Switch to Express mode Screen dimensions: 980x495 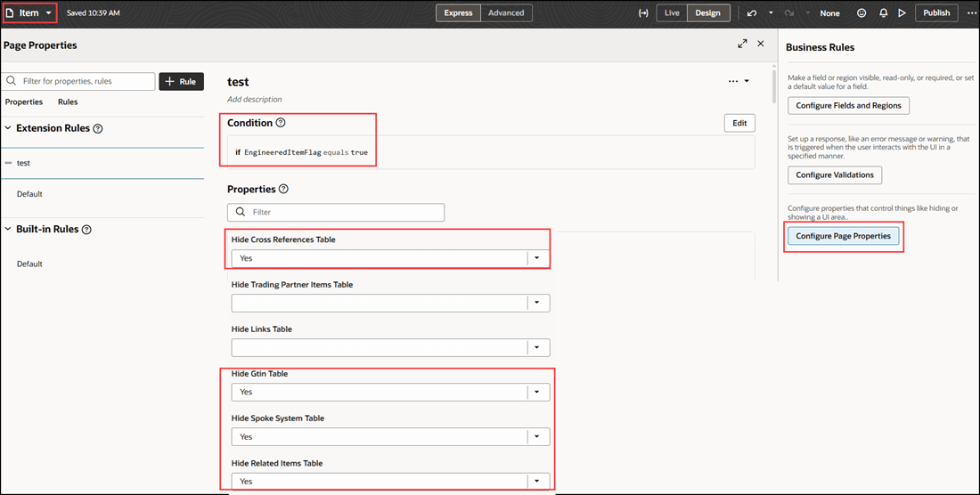[458, 12]
